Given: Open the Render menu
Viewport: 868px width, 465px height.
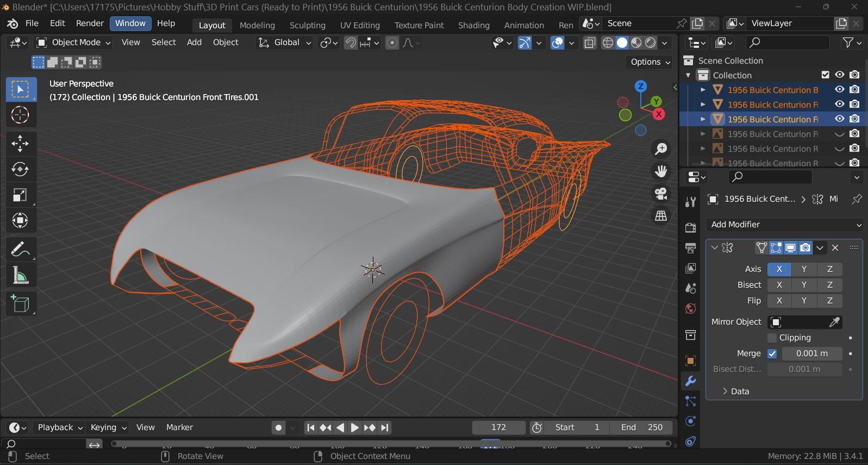Looking at the screenshot, I should (90, 23).
